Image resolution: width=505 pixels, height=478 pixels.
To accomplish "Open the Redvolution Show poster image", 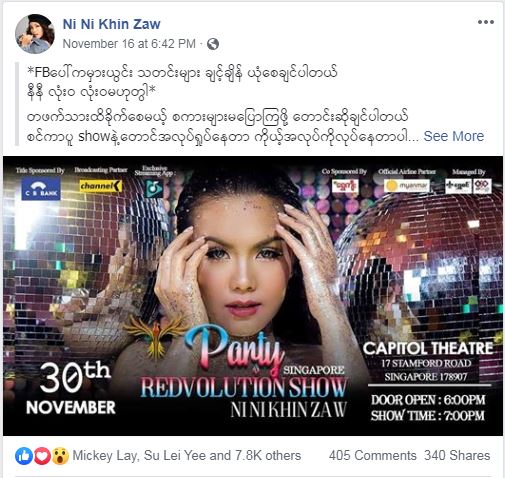I will coord(253,296).
